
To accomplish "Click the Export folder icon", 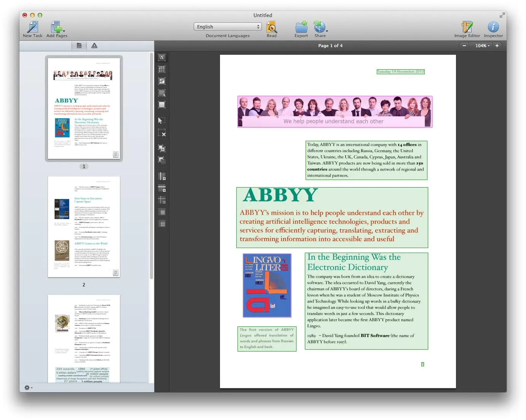I will point(301,27).
